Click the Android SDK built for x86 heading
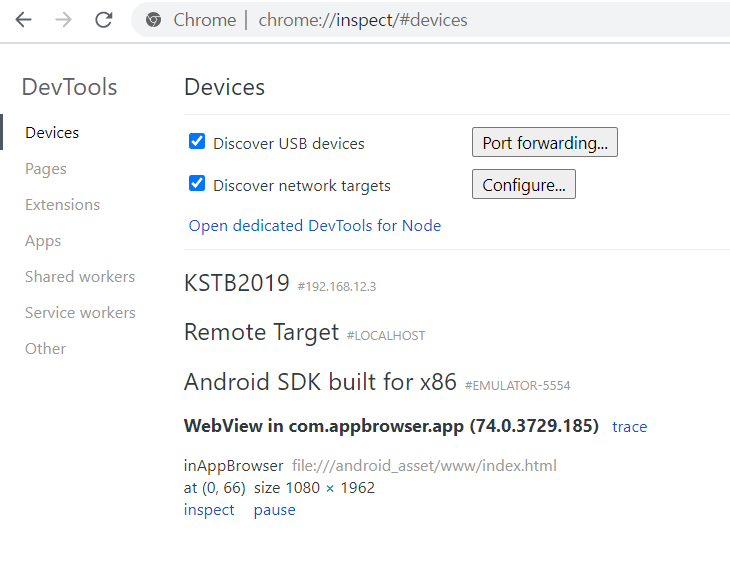730x566 pixels. 320,382
